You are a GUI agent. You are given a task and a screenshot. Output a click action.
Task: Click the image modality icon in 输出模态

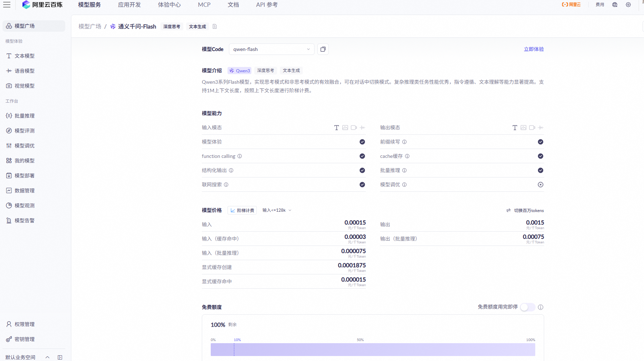click(523, 128)
